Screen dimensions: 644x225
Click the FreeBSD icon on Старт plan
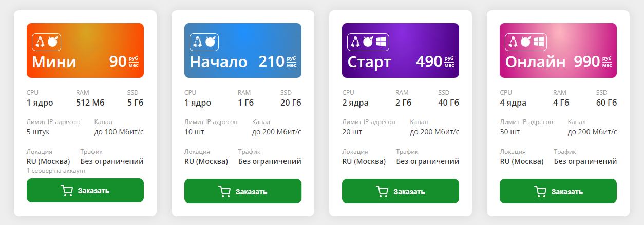(368, 42)
